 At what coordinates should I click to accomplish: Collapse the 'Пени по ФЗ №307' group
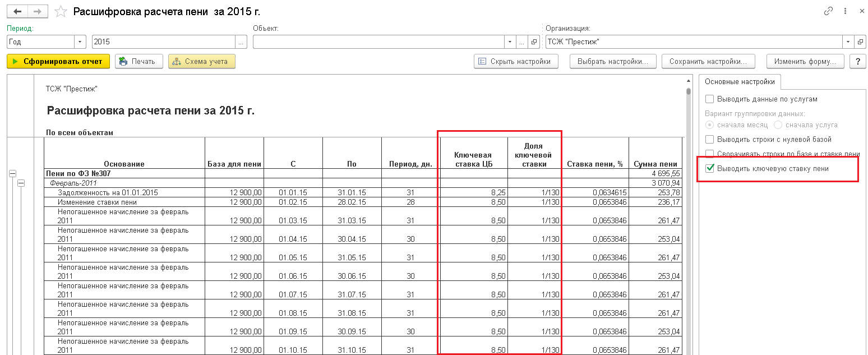pyautogui.click(x=12, y=174)
